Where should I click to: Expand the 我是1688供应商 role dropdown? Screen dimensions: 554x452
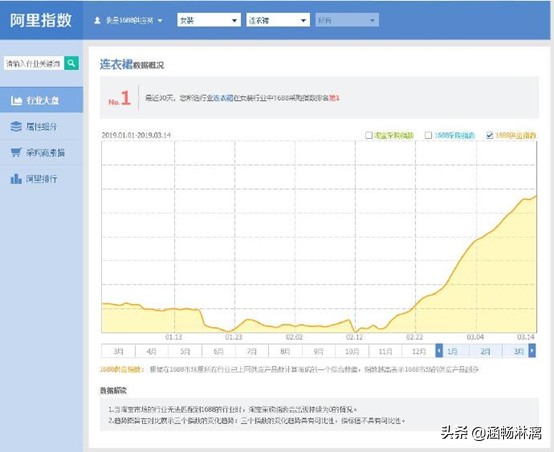click(129, 20)
